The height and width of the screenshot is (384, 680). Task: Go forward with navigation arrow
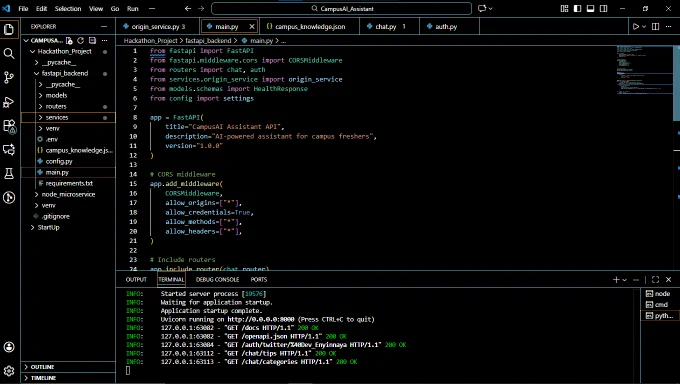point(201,8)
